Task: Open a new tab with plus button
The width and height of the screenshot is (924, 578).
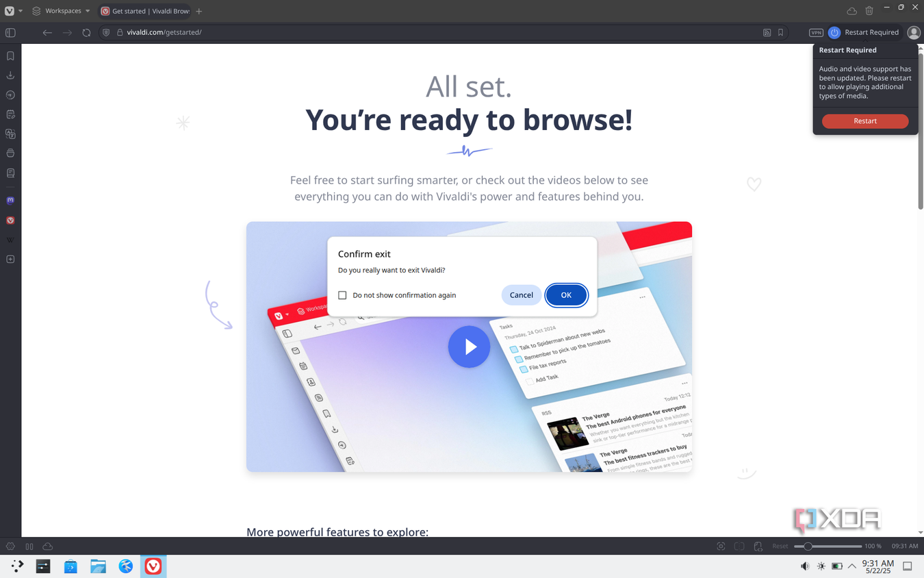Action: (x=199, y=11)
